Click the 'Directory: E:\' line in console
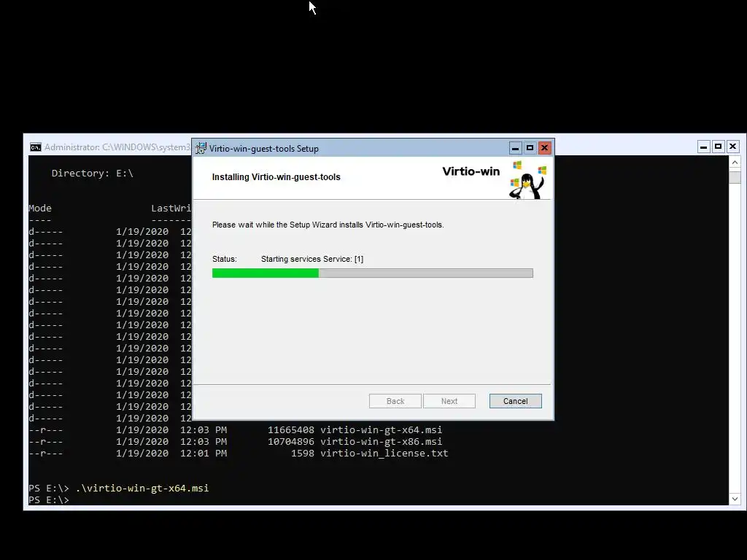This screenshot has width=747, height=560. click(93, 174)
